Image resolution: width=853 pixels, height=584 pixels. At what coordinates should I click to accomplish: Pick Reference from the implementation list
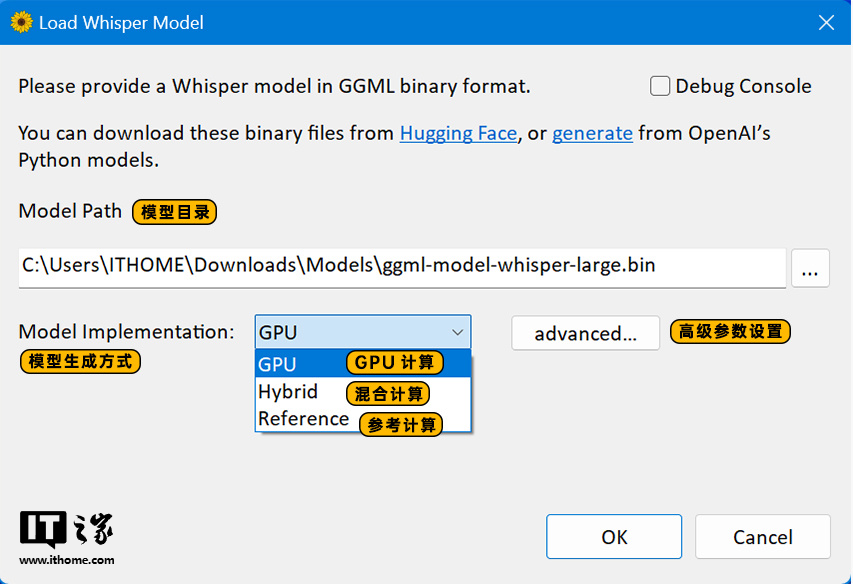click(x=303, y=419)
